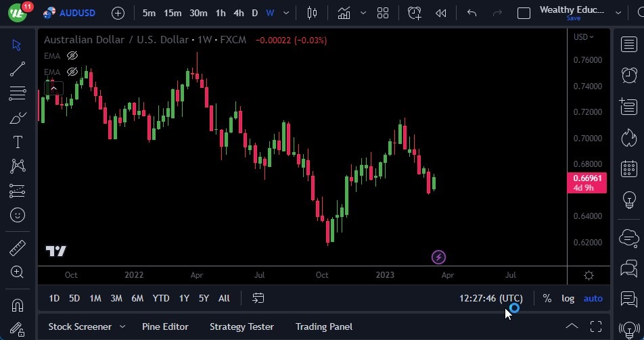
Task: Click the bar replay rewind icon
Action: [440, 13]
